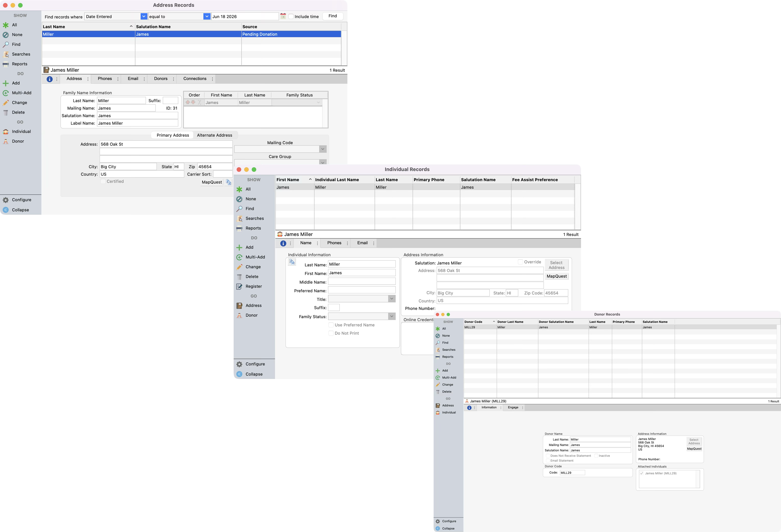Image resolution: width=781 pixels, height=532 pixels.
Task: Toggle Override checkbox in Address Information
Action: tap(520, 262)
